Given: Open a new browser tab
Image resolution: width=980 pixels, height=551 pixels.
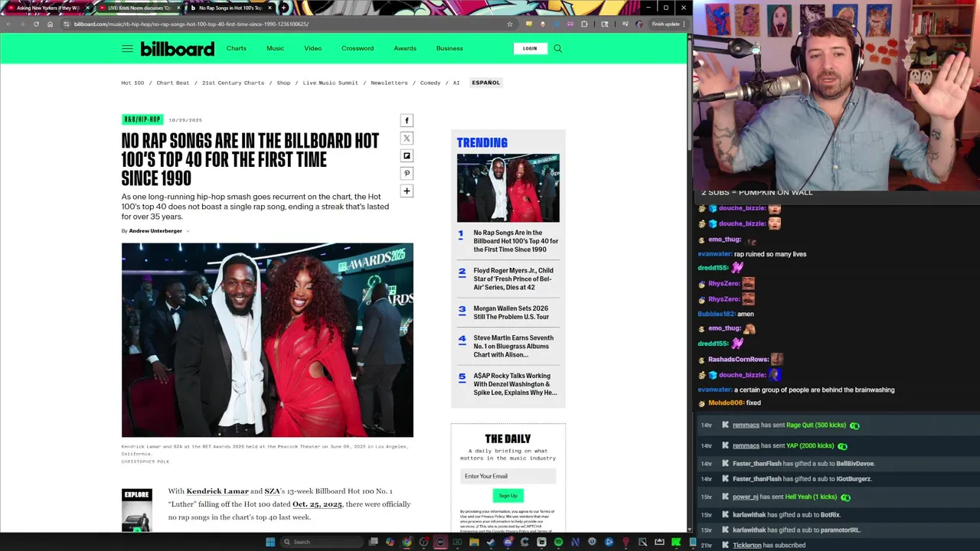Looking at the screenshot, I should pyautogui.click(x=283, y=8).
